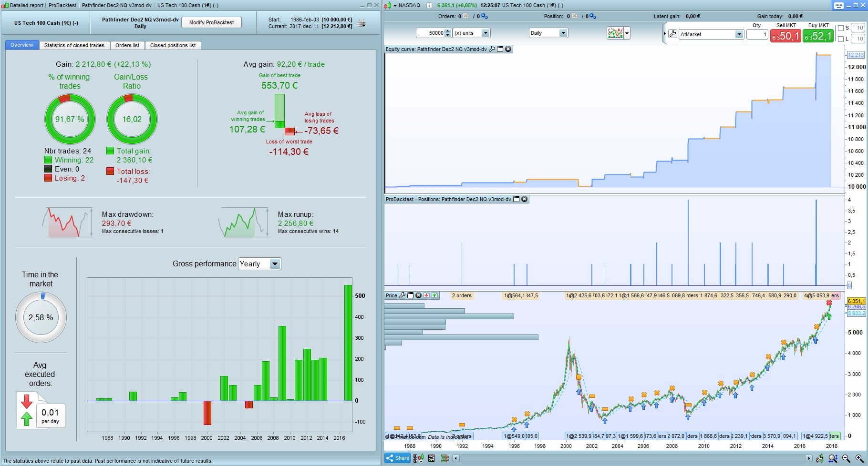Click the Max runup 2 256,80 € value
868x466 pixels.
[x=296, y=223]
